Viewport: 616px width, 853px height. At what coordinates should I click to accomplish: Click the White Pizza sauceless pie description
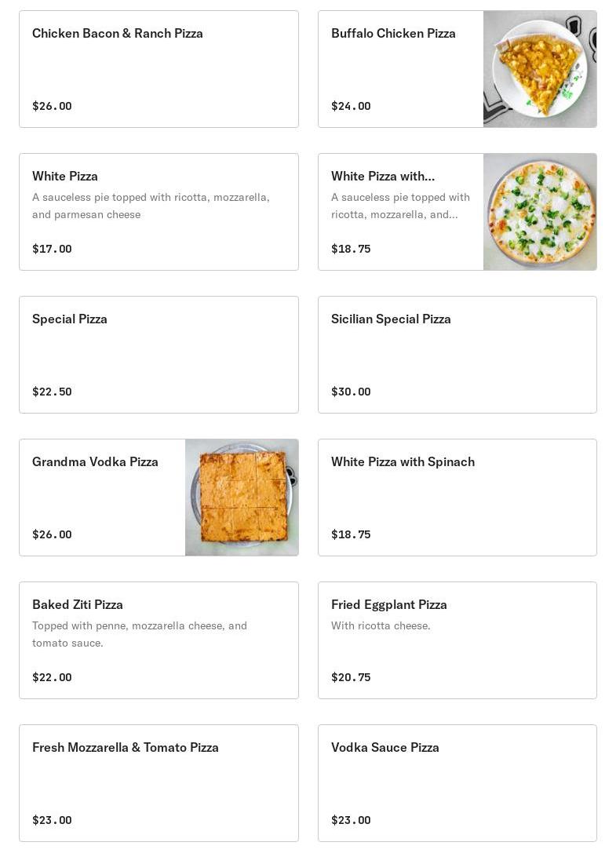151,206
